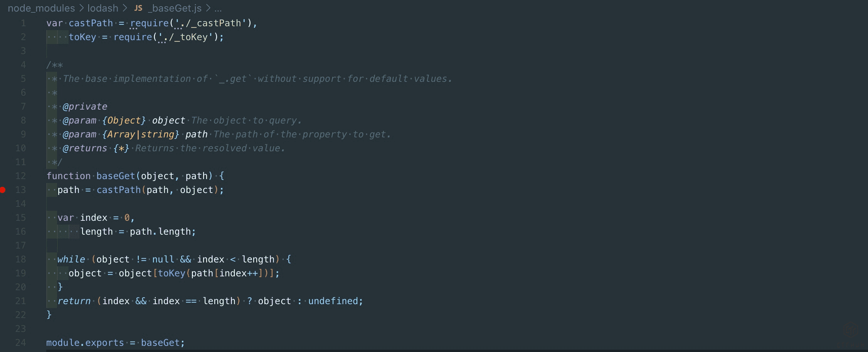Place cursor on castPath call in line 13
This screenshot has width=868, height=352.
[118, 190]
